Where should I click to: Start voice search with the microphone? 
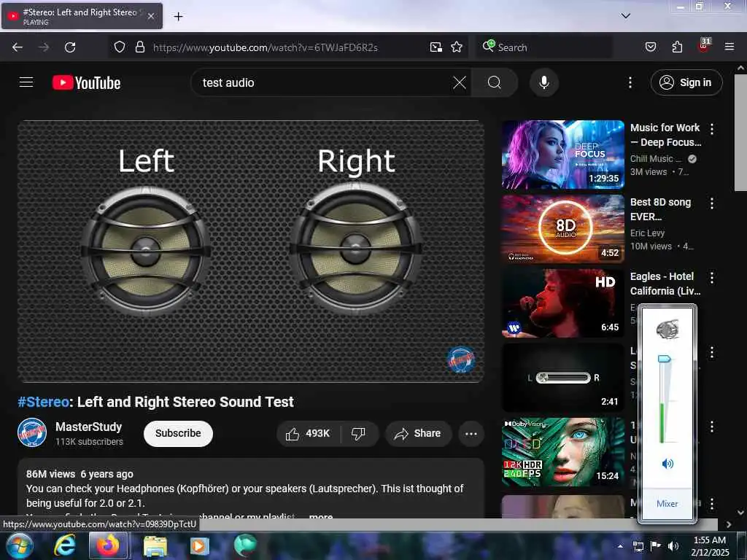coord(543,83)
